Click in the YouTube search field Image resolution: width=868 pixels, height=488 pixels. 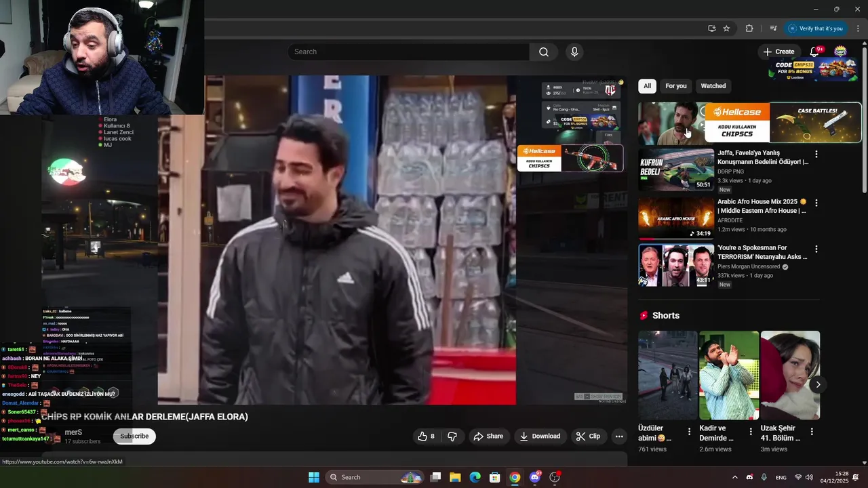[409, 52]
